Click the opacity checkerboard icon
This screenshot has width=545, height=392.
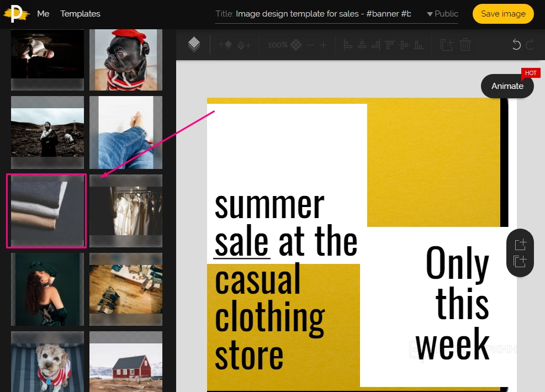(296, 45)
